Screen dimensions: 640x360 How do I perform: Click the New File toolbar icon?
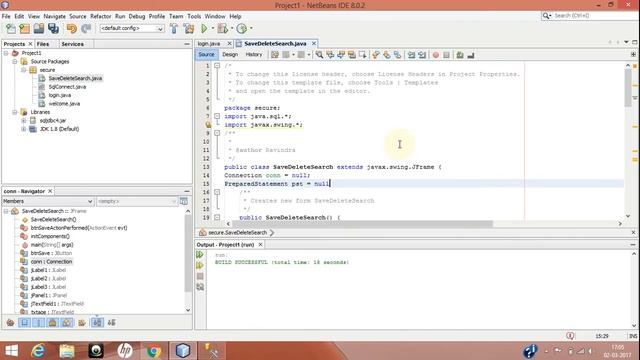[x=11, y=29]
